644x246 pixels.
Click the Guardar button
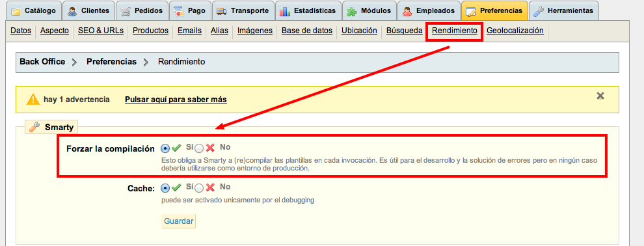point(179,221)
